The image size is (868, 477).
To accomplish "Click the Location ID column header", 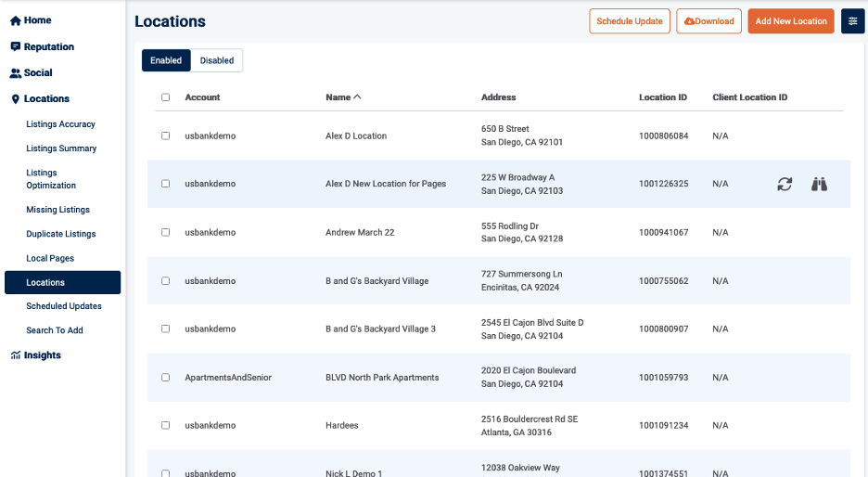I will (x=663, y=97).
